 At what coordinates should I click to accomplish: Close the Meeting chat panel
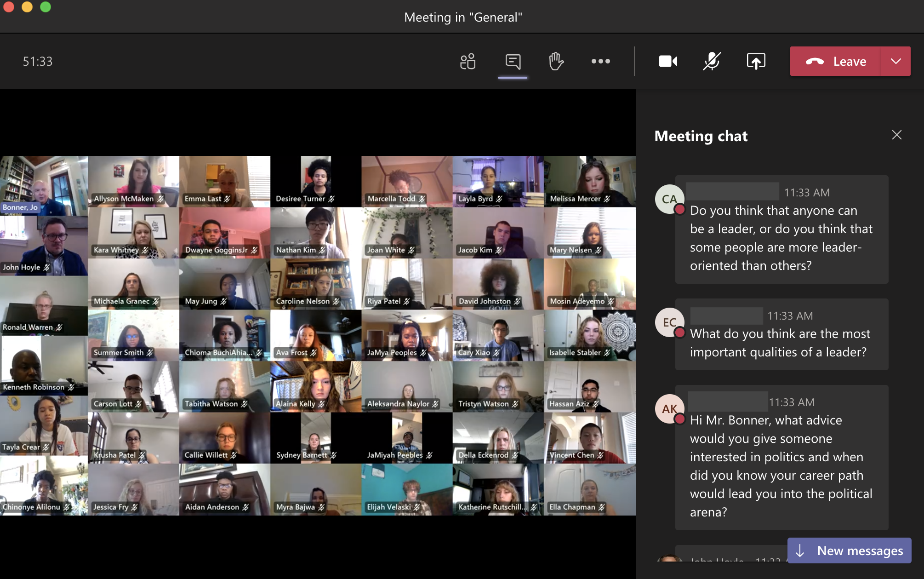896,135
